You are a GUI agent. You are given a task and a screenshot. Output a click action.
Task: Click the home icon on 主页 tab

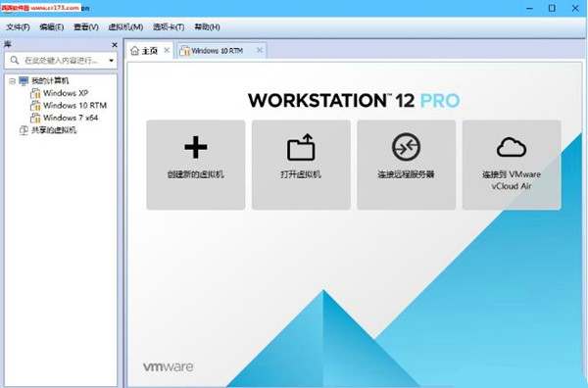coord(134,51)
